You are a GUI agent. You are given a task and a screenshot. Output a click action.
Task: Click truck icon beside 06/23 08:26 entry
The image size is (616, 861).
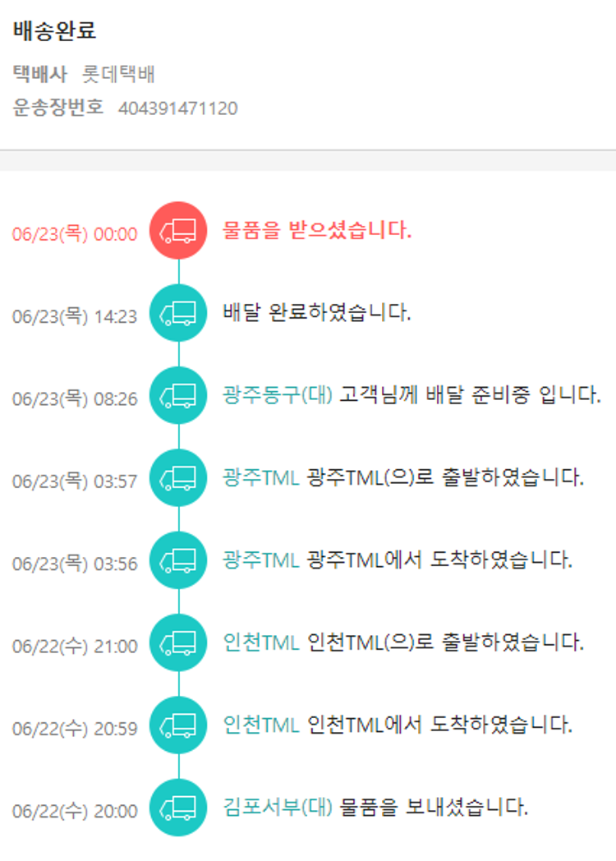178,396
